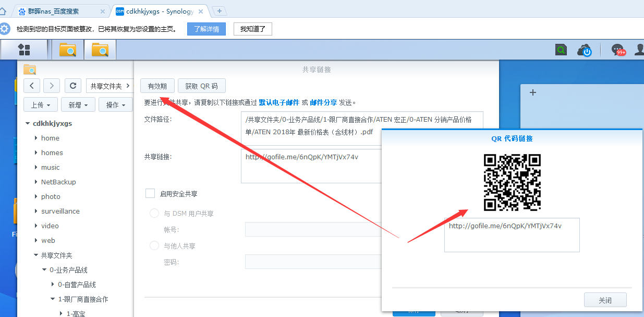Open the cloud power options icon
Image resolution: width=644 pixels, height=317 pixels.
point(584,50)
